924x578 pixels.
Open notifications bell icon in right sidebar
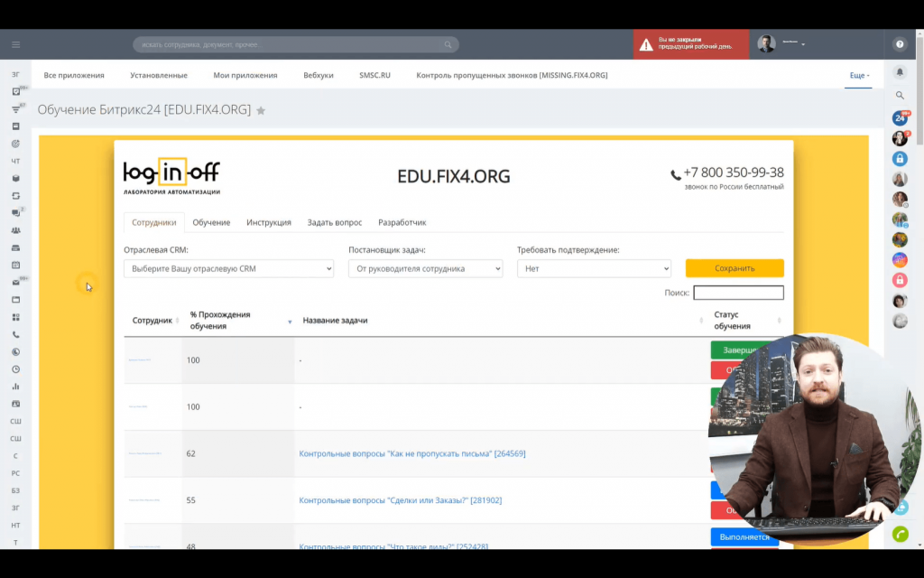(x=900, y=72)
